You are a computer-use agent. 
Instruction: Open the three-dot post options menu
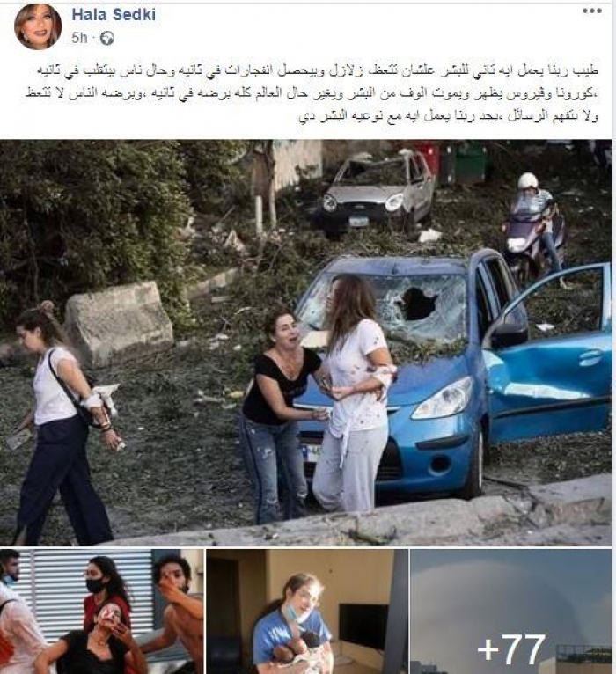click(592, 12)
